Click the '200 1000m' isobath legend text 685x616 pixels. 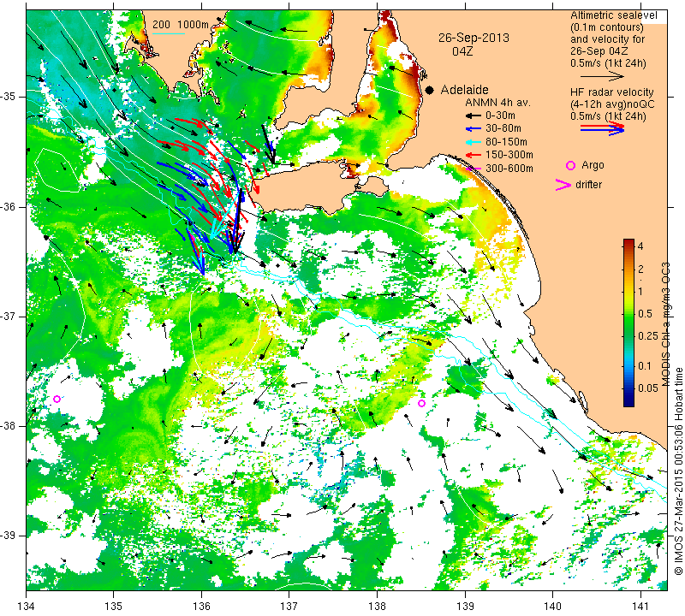[181, 25]
